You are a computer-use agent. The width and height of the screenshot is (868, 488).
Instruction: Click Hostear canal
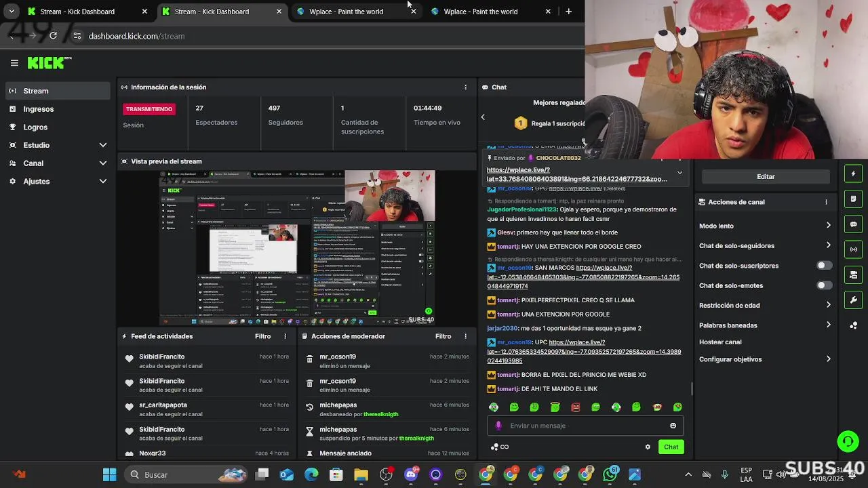click(720, 342)
